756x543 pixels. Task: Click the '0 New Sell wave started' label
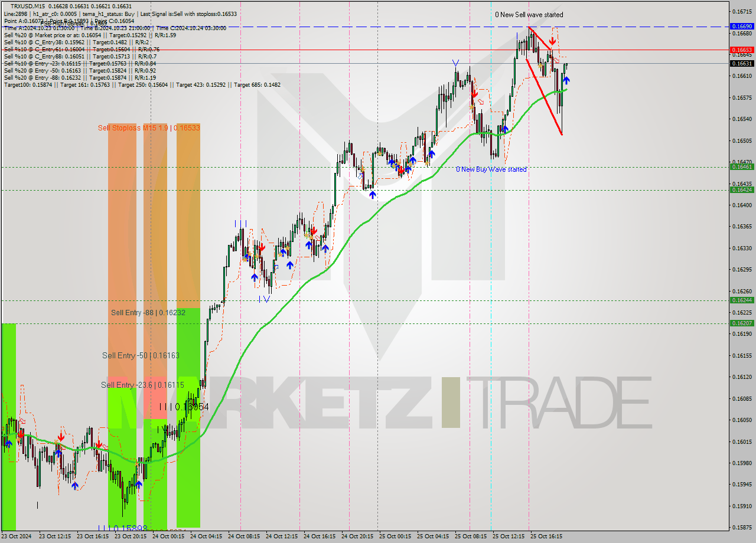[529, 15]
